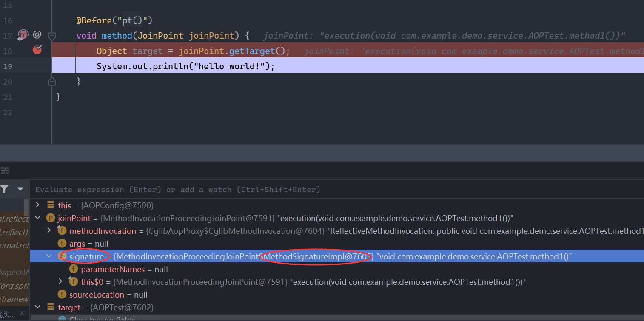Collapse the method fold marker at line 17
Viewport: 644px width, 321px height.
tap(52, 36)
